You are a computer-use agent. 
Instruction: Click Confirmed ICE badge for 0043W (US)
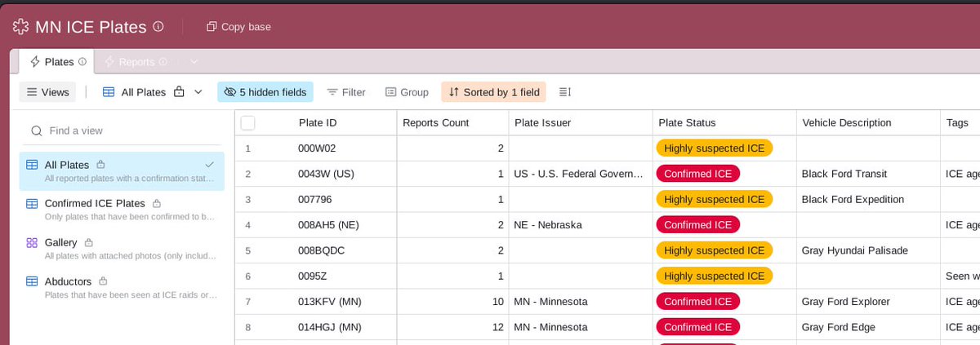(698, 174)
